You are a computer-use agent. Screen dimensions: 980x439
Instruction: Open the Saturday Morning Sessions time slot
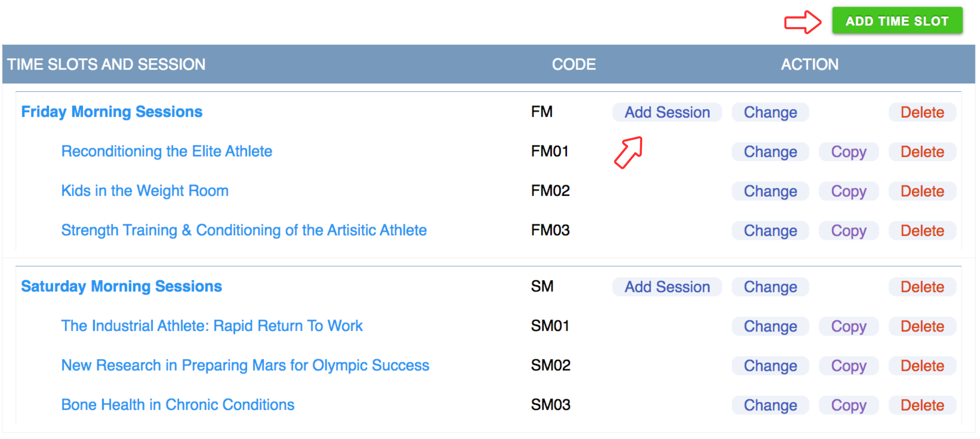122,287
